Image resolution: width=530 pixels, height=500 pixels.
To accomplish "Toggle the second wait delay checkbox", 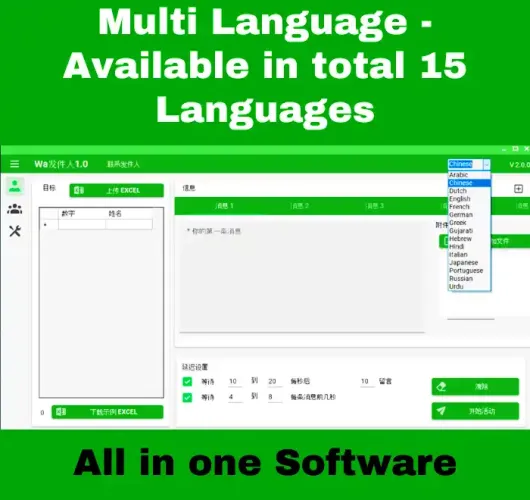I will point(187,397).
